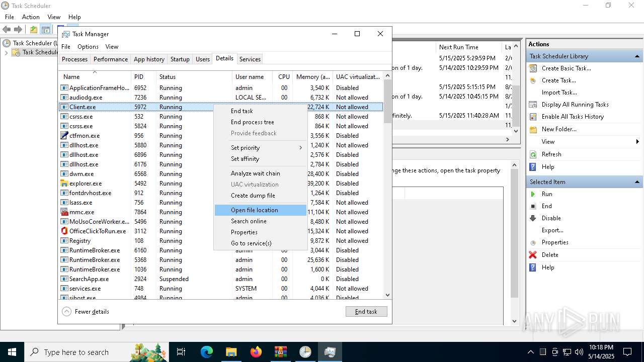Open the Startup tab

180,59
